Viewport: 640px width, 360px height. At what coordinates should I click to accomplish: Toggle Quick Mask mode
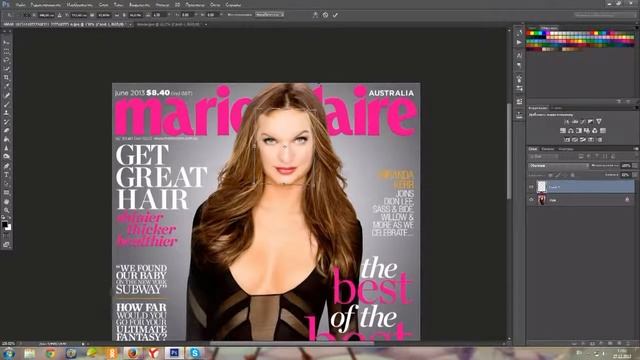(x=6, y=236)
